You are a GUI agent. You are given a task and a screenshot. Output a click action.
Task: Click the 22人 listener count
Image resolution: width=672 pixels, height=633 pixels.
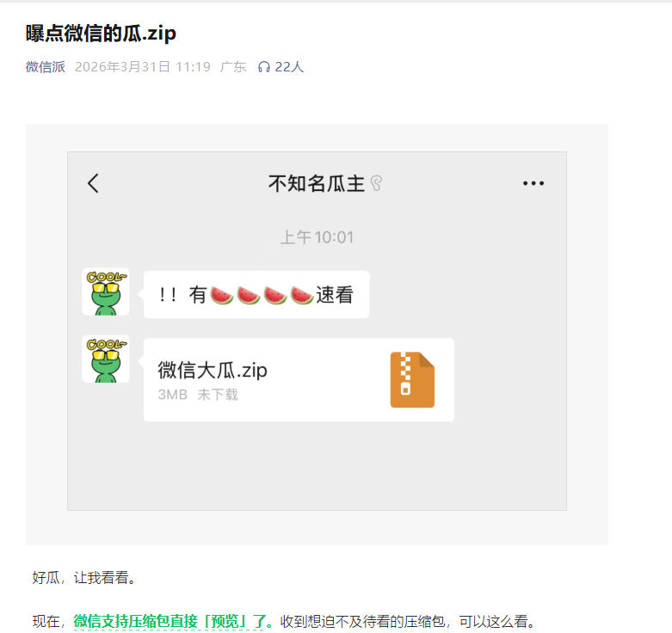pos(289,67)
